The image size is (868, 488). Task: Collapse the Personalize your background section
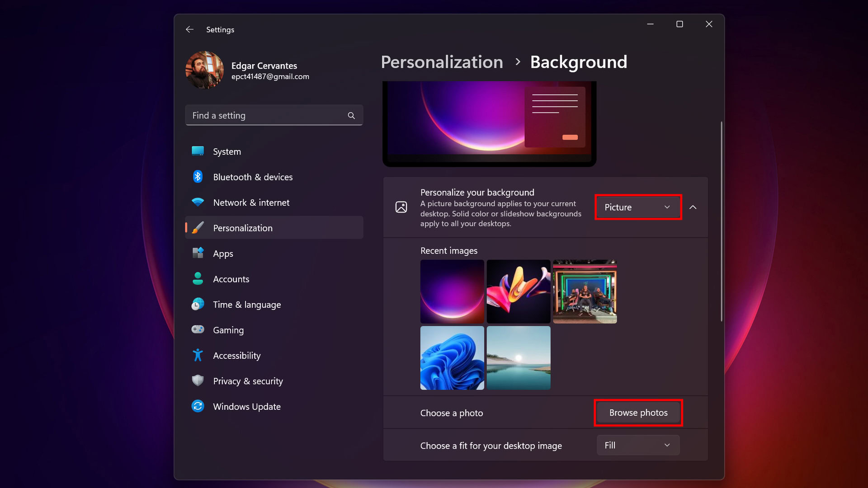click(x=693, y=207)
